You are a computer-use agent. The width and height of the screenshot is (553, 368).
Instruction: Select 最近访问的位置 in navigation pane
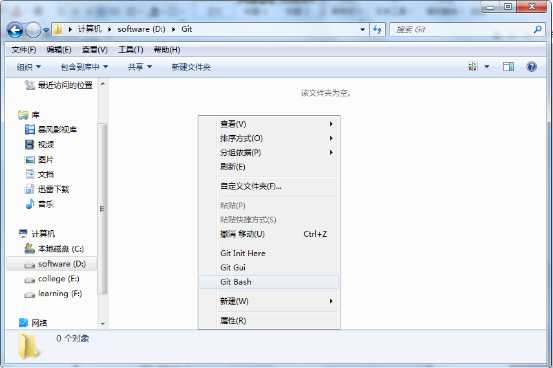click(59, 85)
